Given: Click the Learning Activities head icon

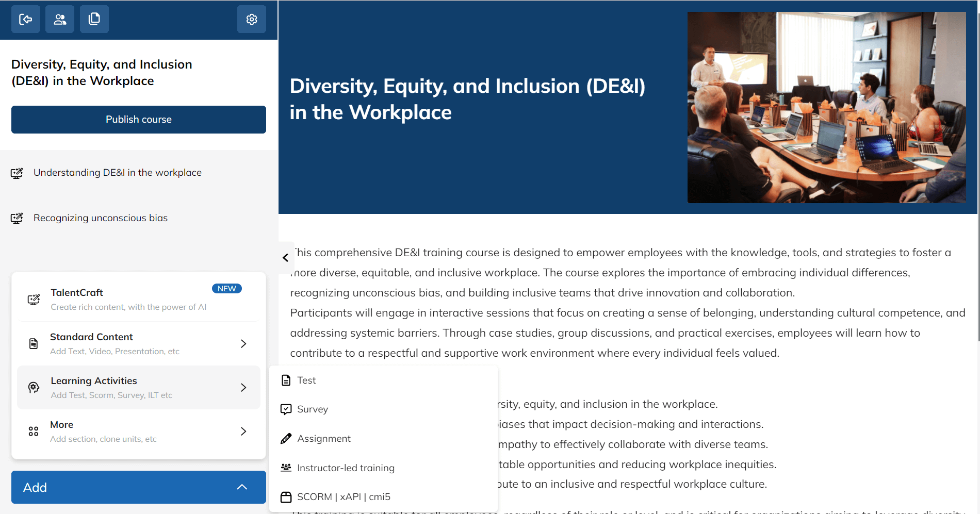Looking at the screenshot, I should click(x=34, y=388).
